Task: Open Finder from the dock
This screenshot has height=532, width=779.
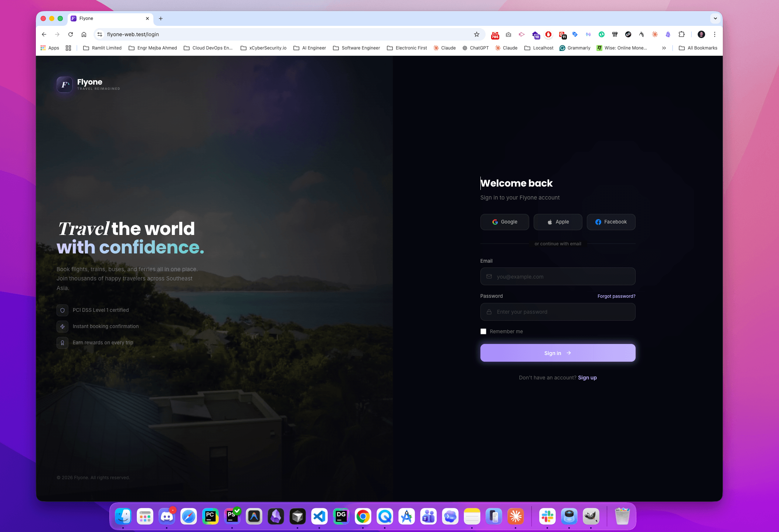Action: [123, 516]
